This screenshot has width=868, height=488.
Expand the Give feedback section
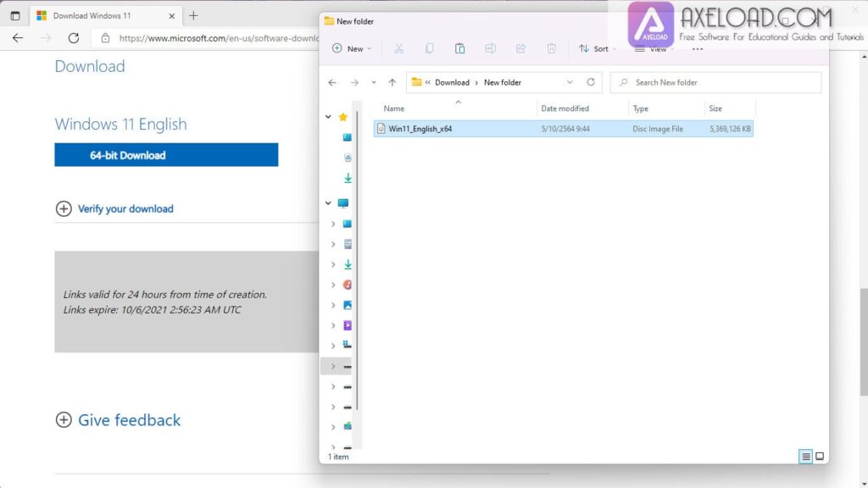[118, 420]
